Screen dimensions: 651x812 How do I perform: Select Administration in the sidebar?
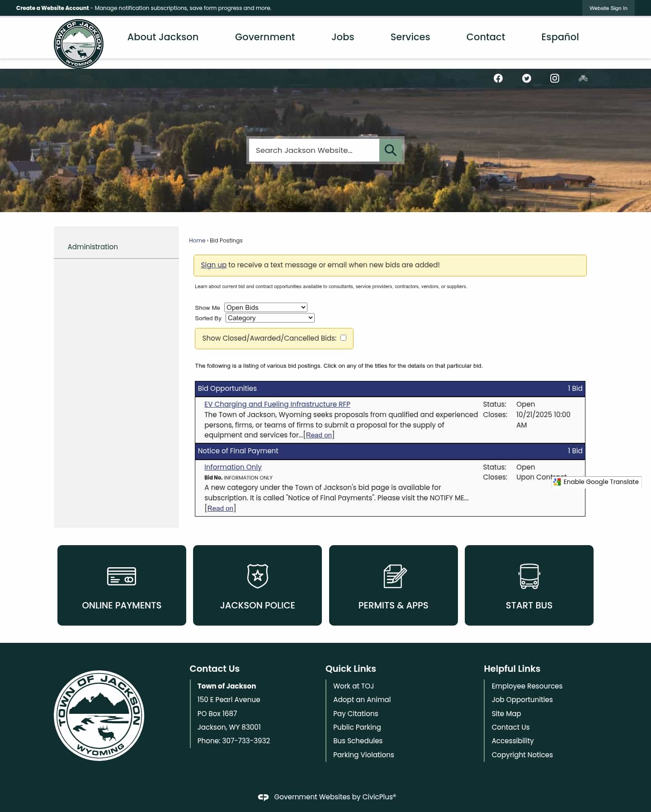point(93,247)
